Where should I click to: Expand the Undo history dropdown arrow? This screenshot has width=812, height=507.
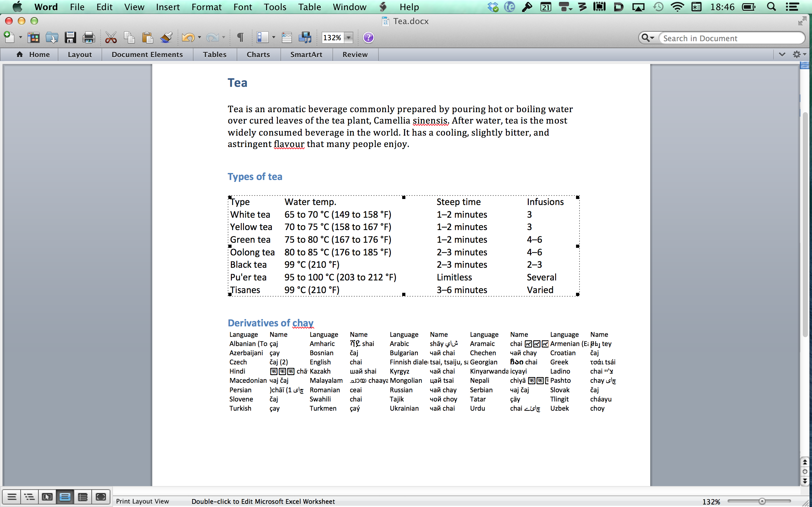(x=200, y=38)
